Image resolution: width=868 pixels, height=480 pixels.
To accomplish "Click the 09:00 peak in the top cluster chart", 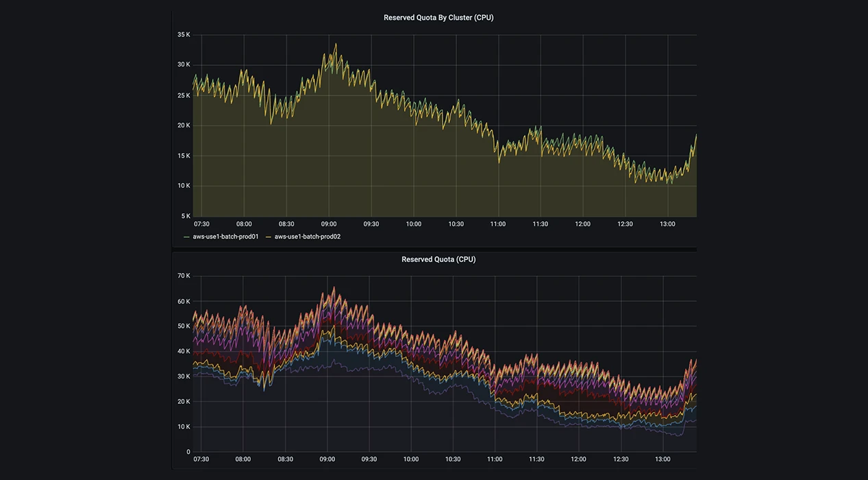I will click(x=336, y=45).
